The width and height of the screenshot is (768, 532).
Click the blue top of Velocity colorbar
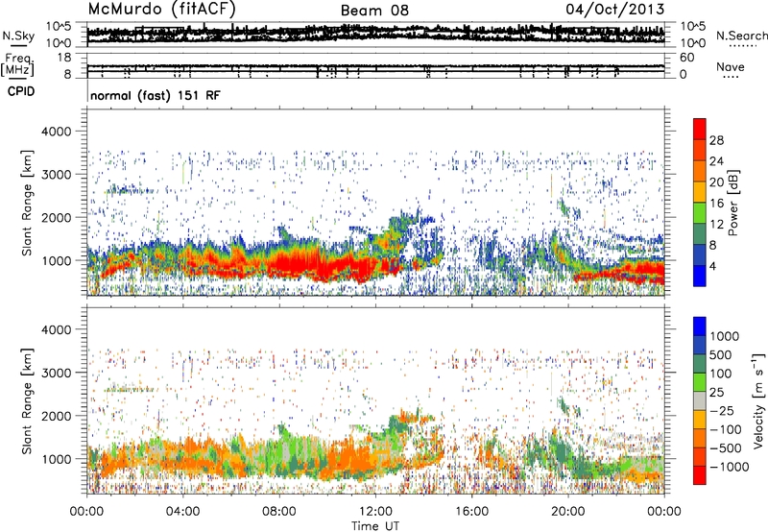tap(700, 326)
